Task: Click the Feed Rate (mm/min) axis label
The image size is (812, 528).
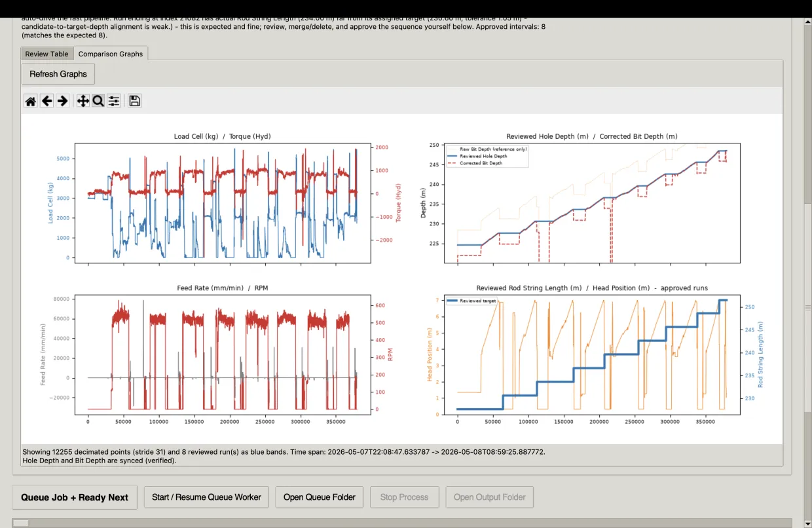Action: point(43,354)
